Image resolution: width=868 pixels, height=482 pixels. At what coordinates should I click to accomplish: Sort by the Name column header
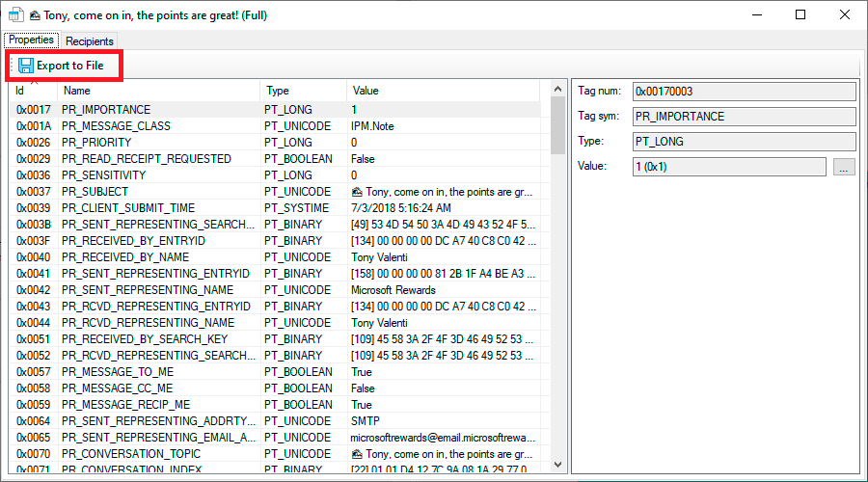point(158,91)
